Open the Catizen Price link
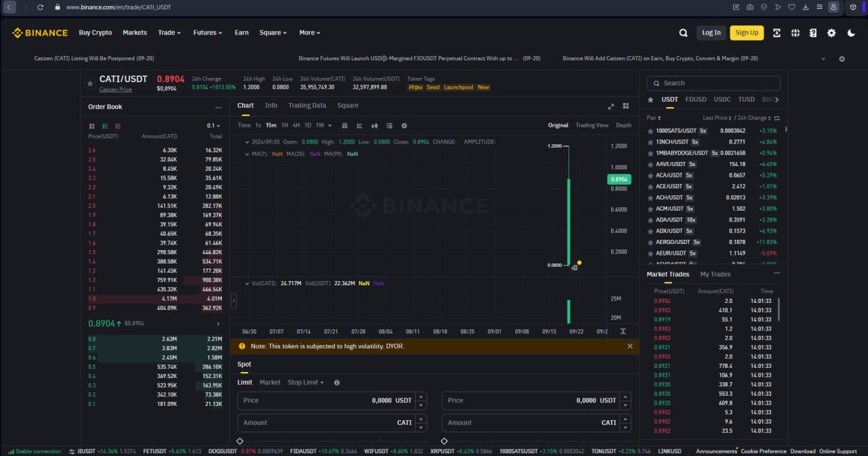Screen dimensions: 868x456 (115, 90)
